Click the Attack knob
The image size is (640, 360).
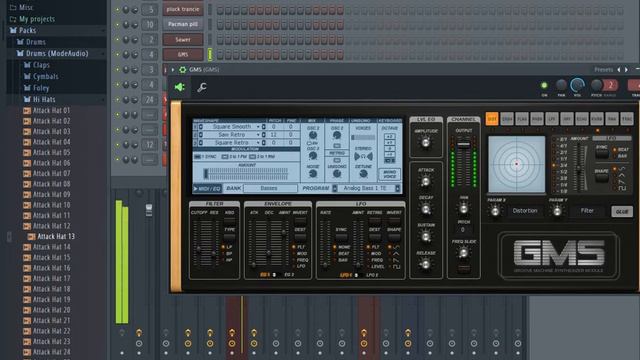coord(426,181)
